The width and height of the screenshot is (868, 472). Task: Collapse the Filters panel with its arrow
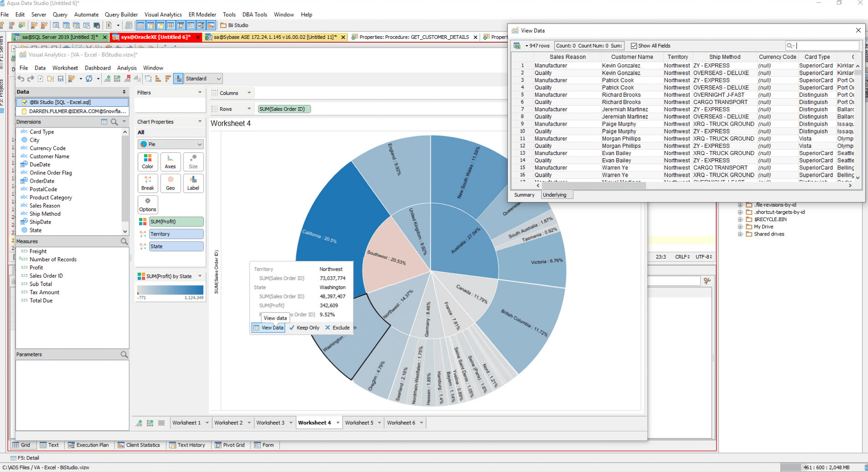coord(200,92)
